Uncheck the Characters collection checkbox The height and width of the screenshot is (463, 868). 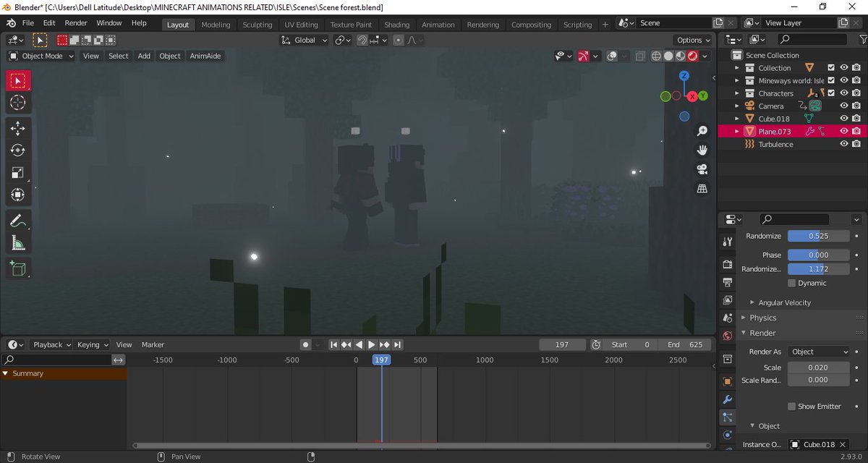click(831, 93)
